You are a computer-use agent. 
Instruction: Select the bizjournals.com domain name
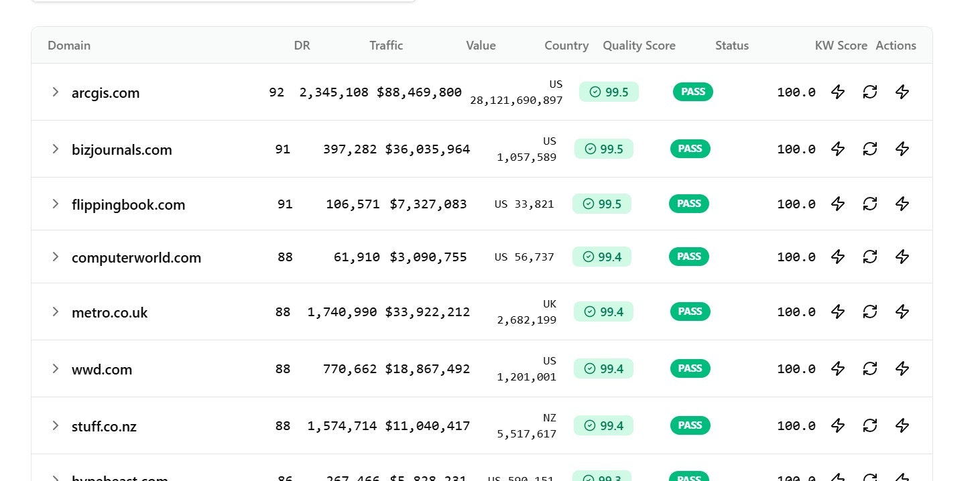[x=122, y=150]
